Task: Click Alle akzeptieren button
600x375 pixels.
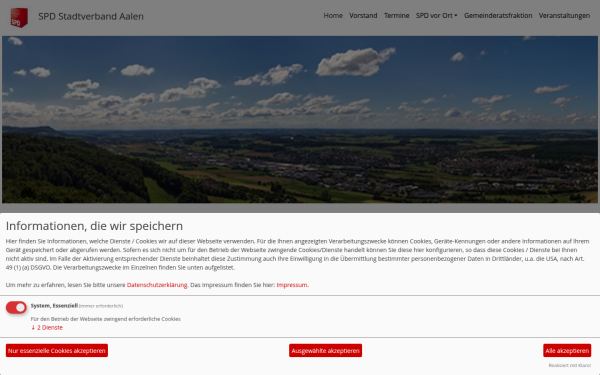Action: [x=567, y=351]
